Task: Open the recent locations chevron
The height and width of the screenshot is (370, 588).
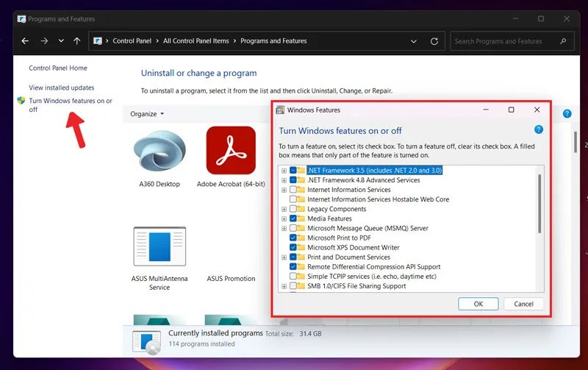Action: point(61,41)
